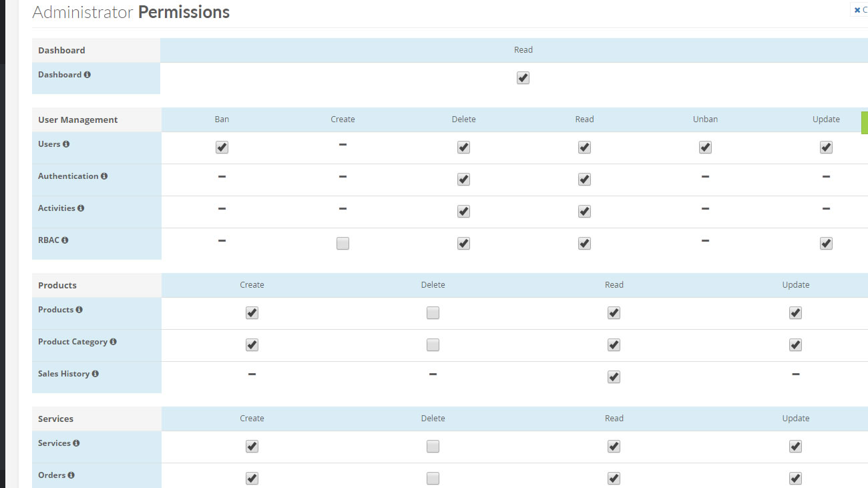The height and width of the screenshot is (488, 868).
Task: Click the Product Category info icon
Action: (113, 342)
